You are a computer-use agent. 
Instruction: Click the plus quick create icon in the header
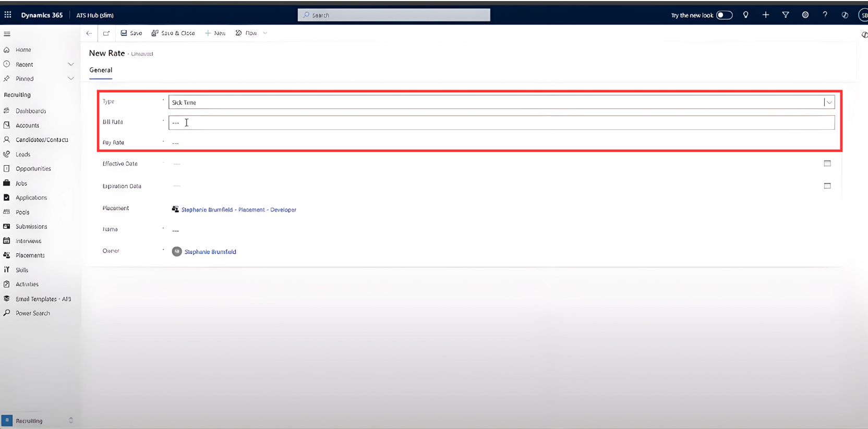(766, 15)
